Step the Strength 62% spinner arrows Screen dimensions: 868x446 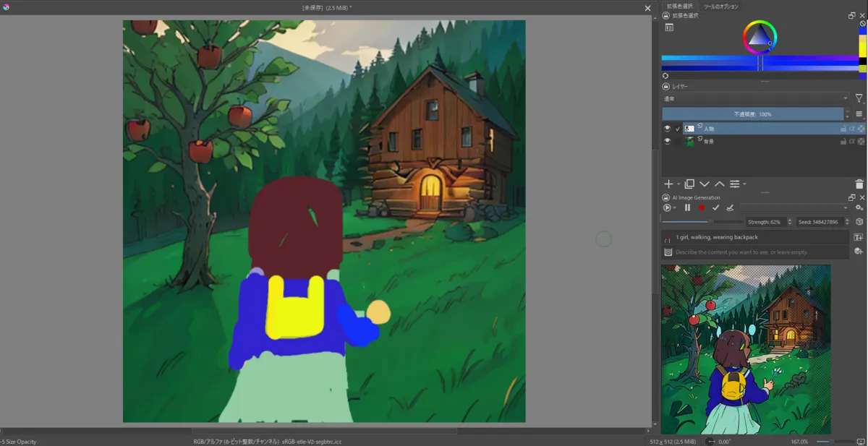[x=790, y=222]
